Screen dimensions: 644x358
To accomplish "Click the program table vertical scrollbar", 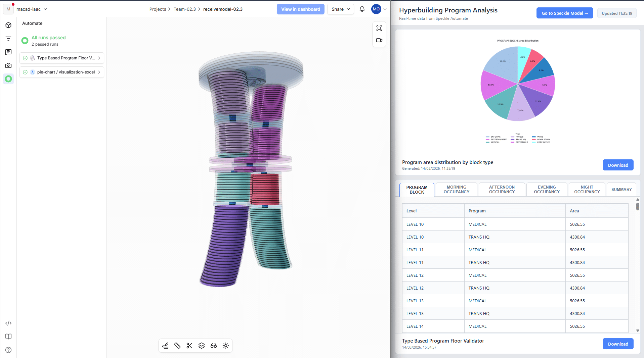I will [x=638, y=207].
